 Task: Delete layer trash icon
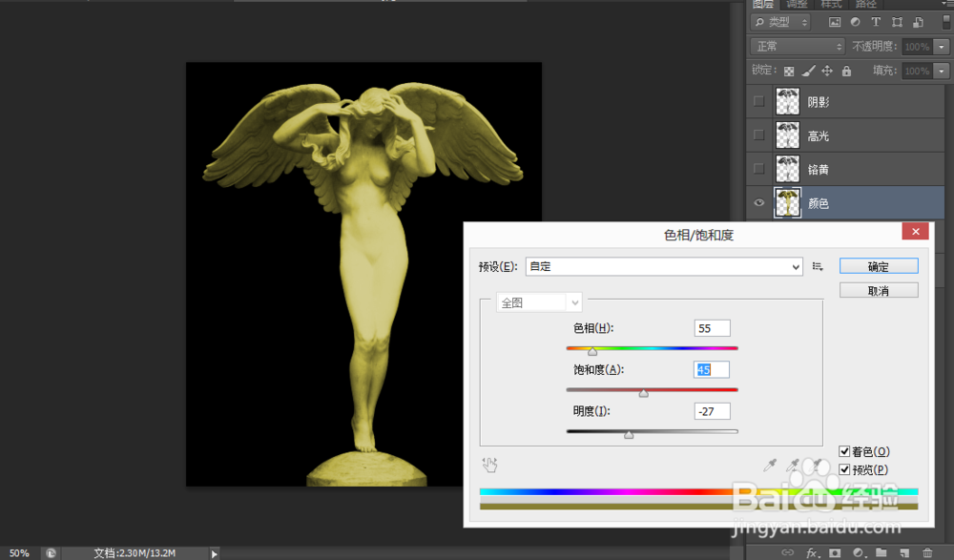[x=927, y=552]
